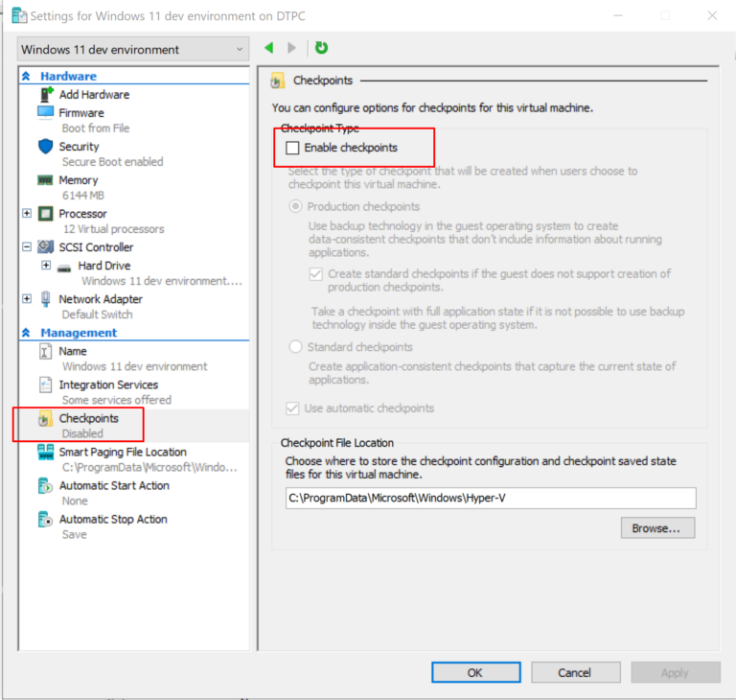Image resolution: width=736 pixels, height=700 pixels.
Task: Expand the Hard Drive node
Action: (x=46, y=265)
